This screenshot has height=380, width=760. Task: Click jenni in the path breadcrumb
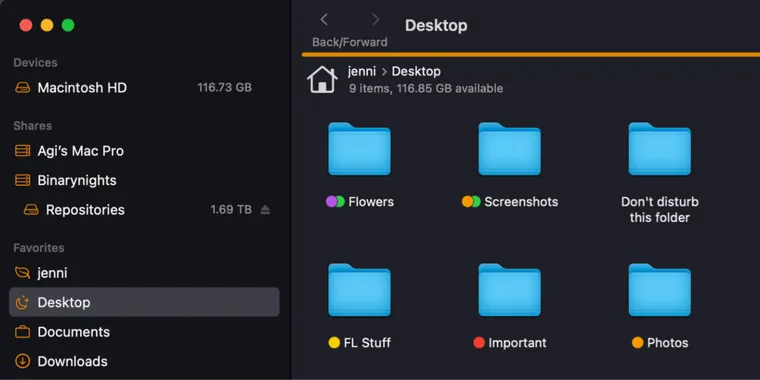362,72
